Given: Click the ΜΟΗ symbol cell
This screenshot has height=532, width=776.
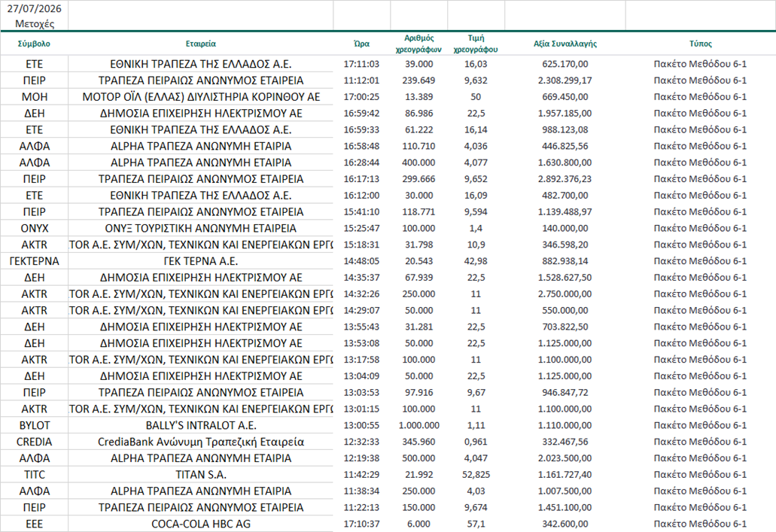Looking at the screenshot, I should tap(34, 97).
